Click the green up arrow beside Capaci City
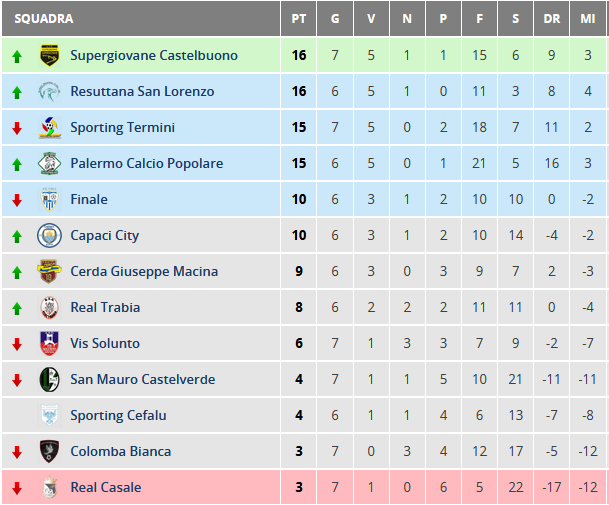The width and height of the screenshot is (609, 505). 17,236
